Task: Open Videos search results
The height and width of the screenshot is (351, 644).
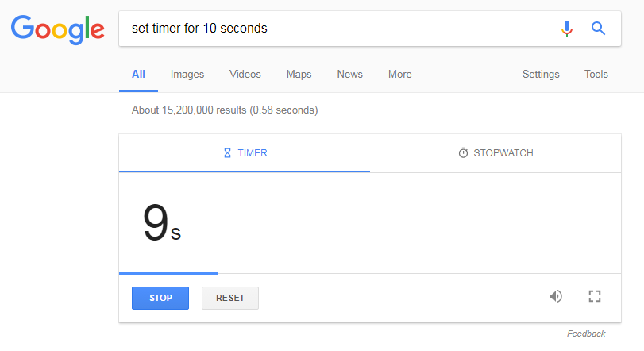Action: pyautogui.click(x=245, y=75)
